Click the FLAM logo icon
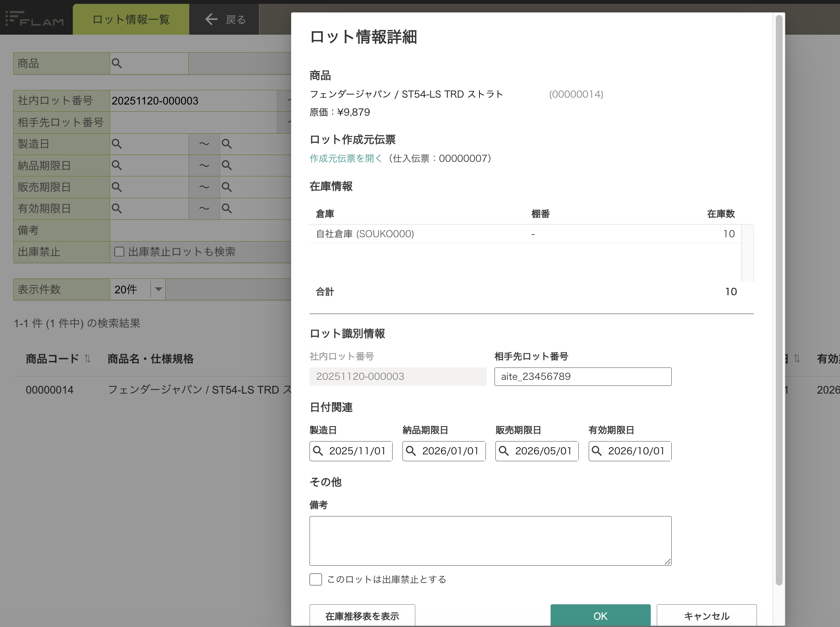This screenshot has height=627, width=840. [35, 19]
